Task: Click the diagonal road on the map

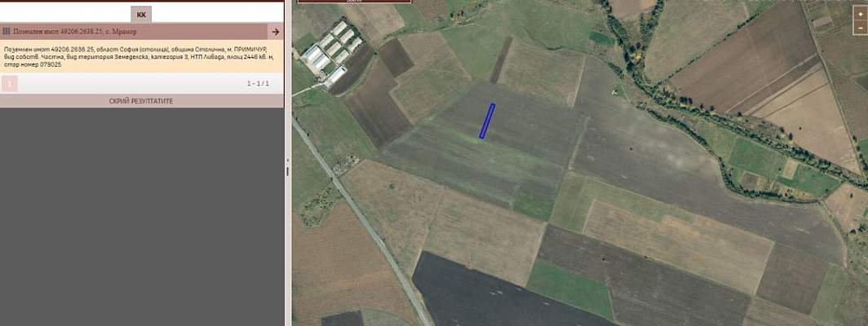Action: 362,222
